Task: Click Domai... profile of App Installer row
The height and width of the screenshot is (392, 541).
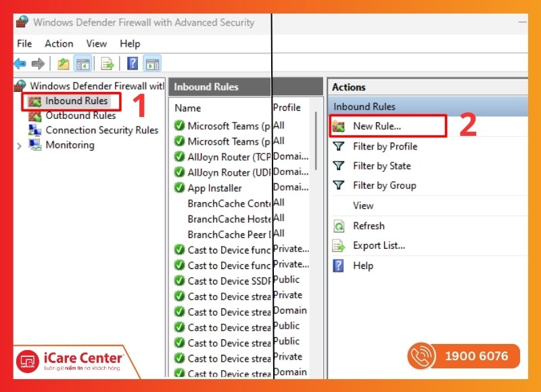Action: [x=291, y=187]
